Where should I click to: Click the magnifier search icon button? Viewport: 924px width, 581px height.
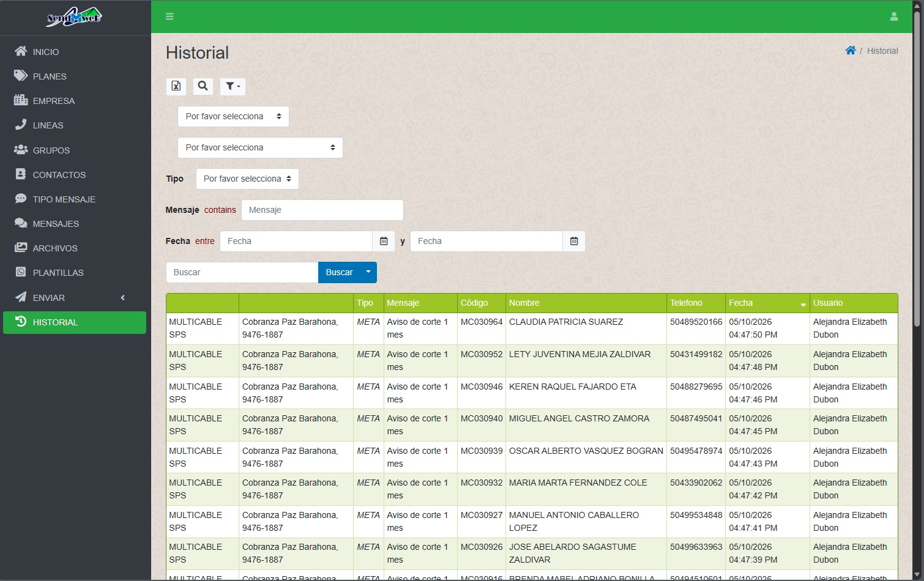[x=203, y=86]
